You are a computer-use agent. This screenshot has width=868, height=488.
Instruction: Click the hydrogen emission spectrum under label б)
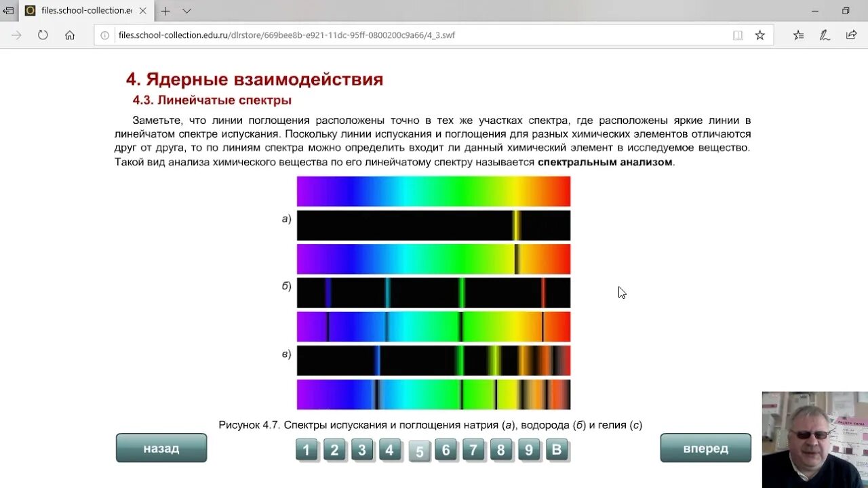[433, 293]
